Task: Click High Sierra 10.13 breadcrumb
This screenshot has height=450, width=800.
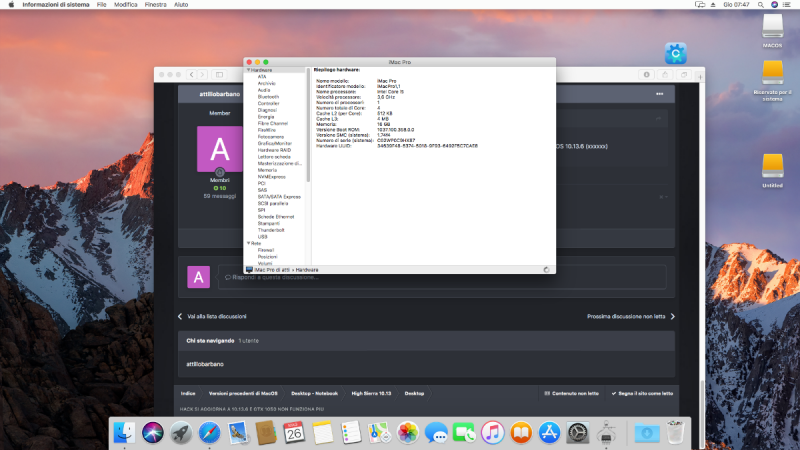Action: (x=371, y=393)
